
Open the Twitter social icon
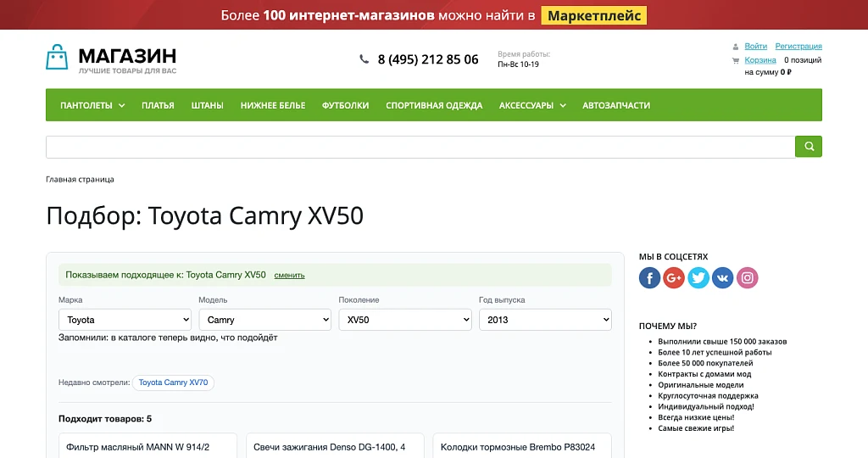(x=698, y=277)
